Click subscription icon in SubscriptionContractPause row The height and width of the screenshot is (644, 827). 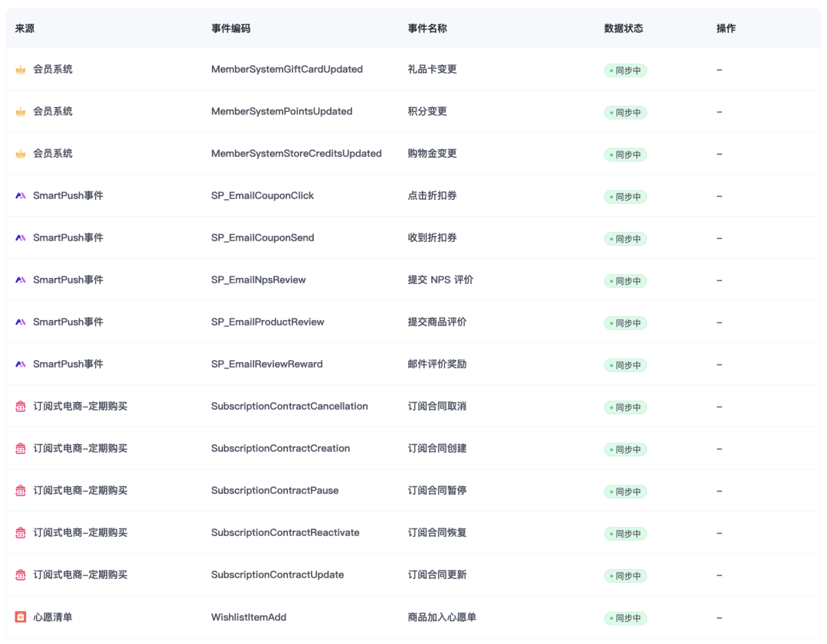click(x=21, y=491)
